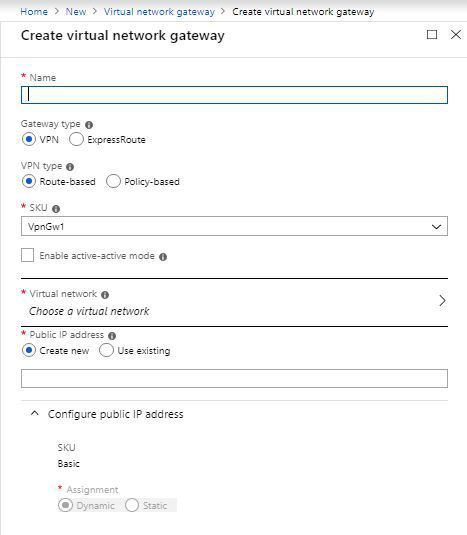This screenshot has height=535, width=467.
Task: Focus the Name input field
Action: point(234,95)
